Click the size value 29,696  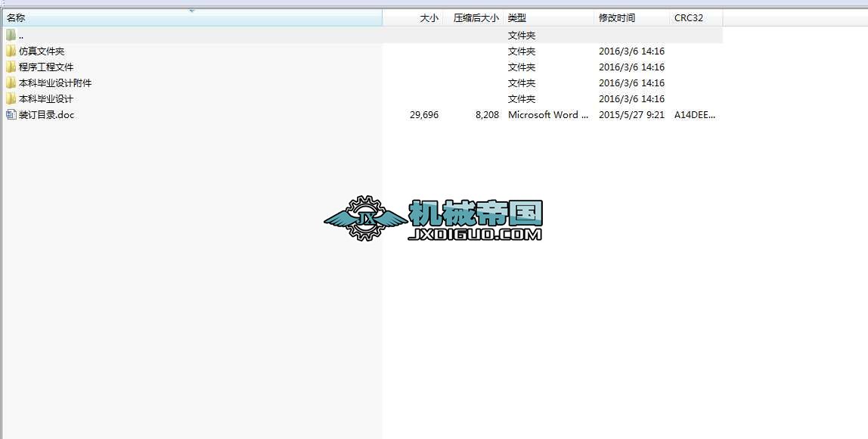(424, 115)
